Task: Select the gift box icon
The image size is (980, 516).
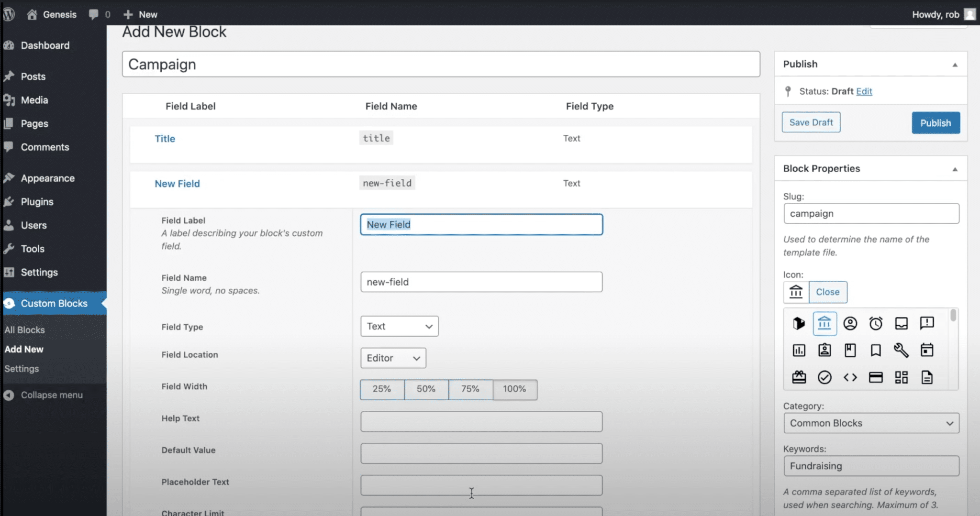Action: 799,377
